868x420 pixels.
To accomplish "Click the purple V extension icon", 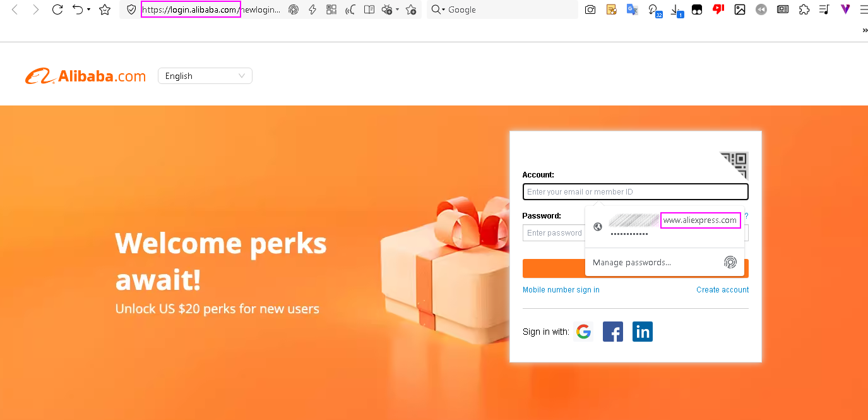I will click(845, 9).
